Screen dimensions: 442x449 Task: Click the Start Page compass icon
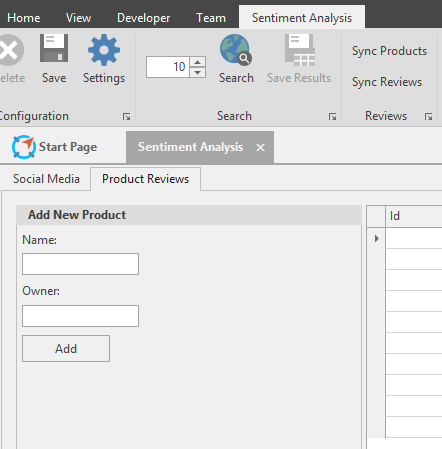(x=24, y=147)
